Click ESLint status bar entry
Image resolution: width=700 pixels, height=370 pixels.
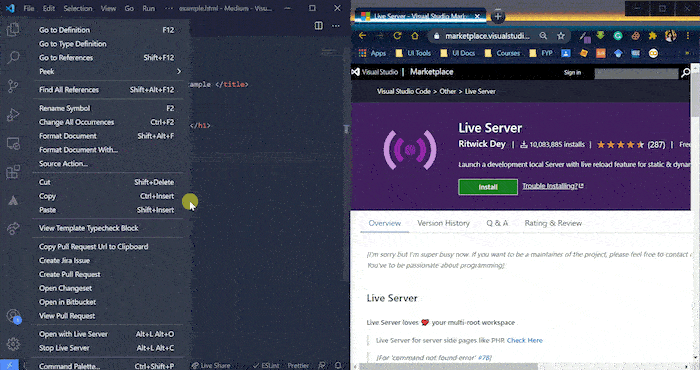pyautogui.click(x=266, y=366)
